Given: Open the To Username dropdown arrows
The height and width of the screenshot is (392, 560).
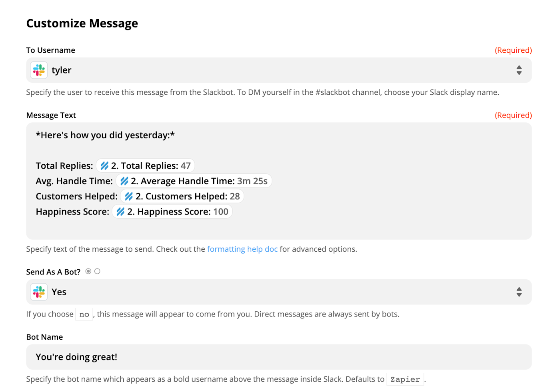Looking at the screenshot, I should click(519, 70).
